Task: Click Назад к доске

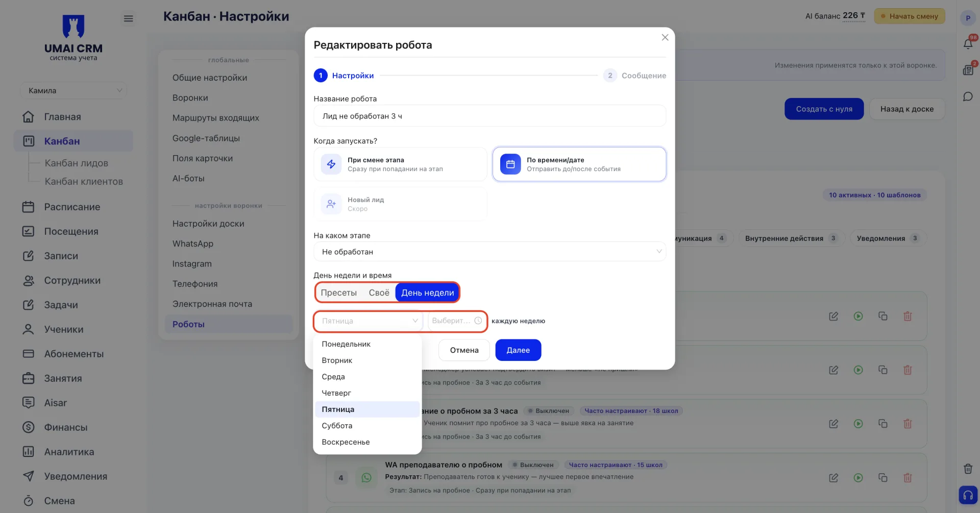Action: [x=907, y=109]
